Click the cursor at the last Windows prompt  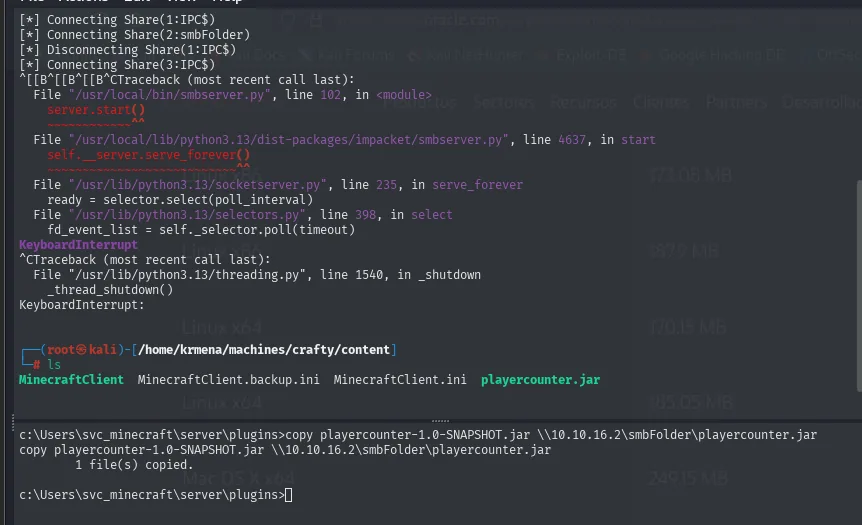(289, 495)
